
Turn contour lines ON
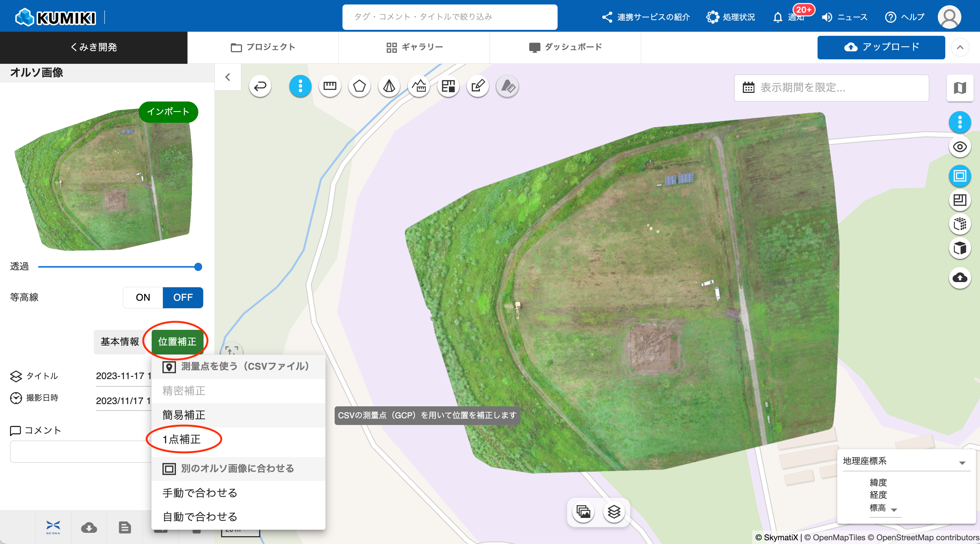143,297
